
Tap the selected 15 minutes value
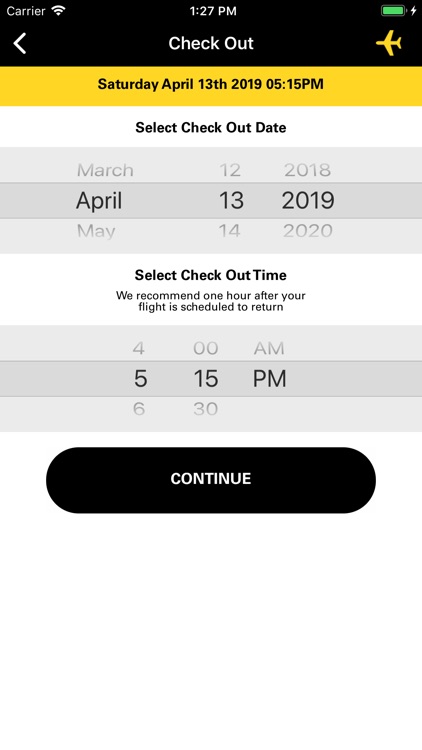(x=206, y=379)
